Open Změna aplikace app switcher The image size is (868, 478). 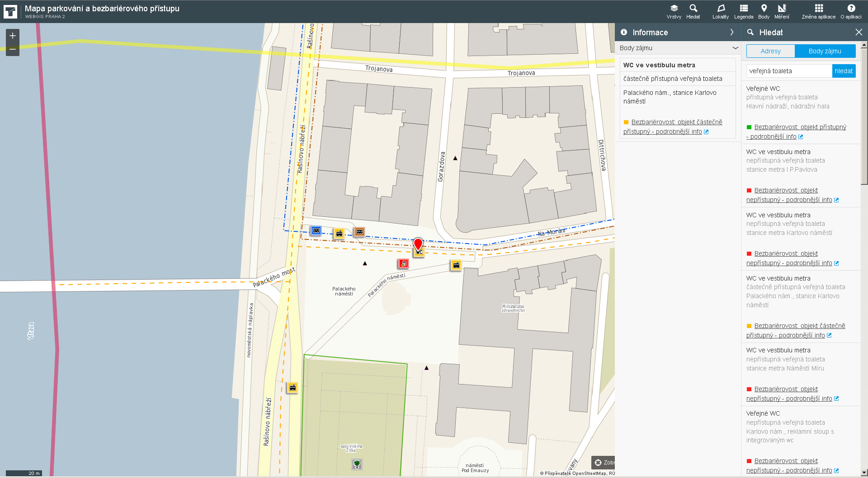point(819,12)
